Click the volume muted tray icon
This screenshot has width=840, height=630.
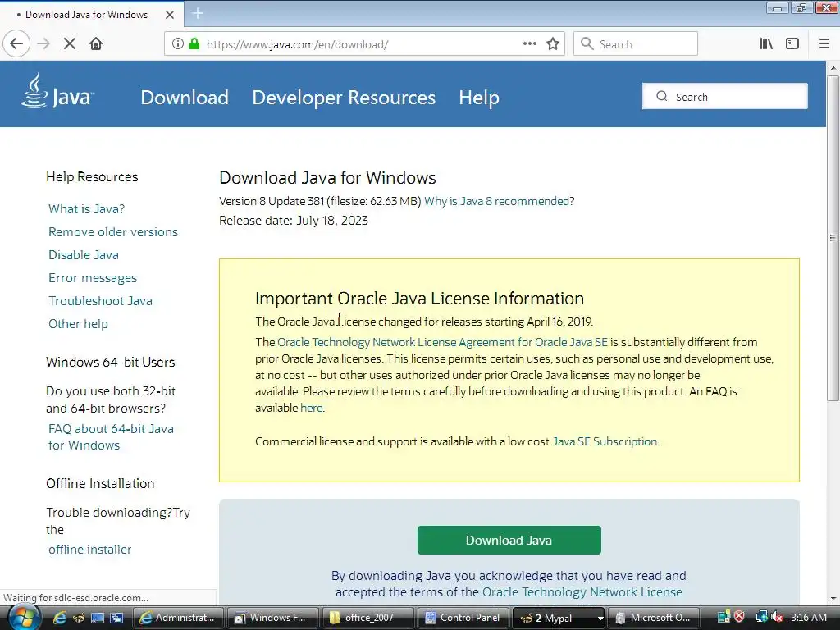776,617
